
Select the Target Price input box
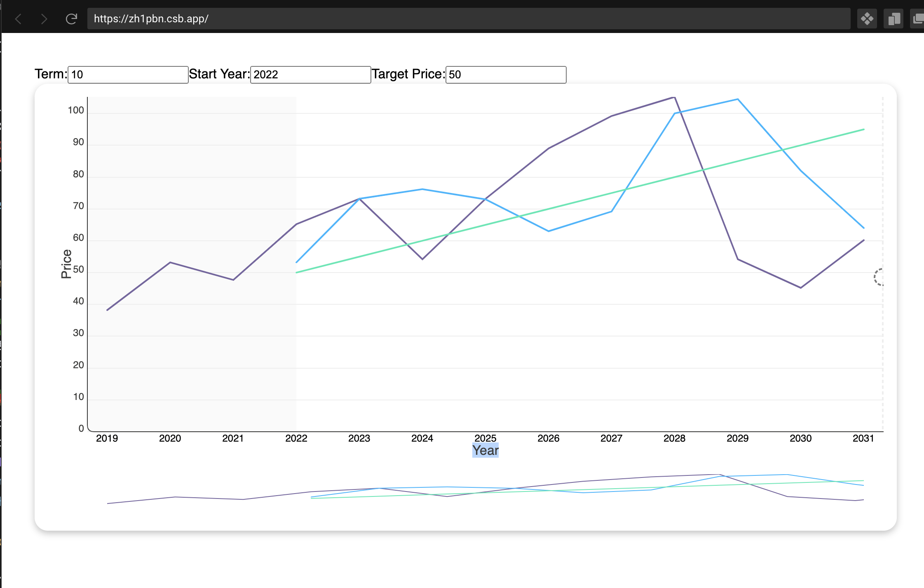[506, 75]
